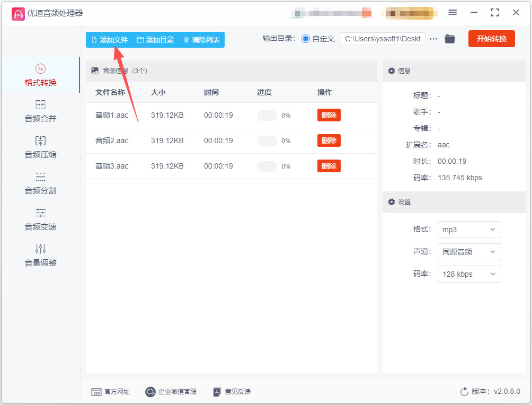This screenshot has height=405, width=532.
Task: Click the 添加目录 button
Action: [x=155, y=40]
